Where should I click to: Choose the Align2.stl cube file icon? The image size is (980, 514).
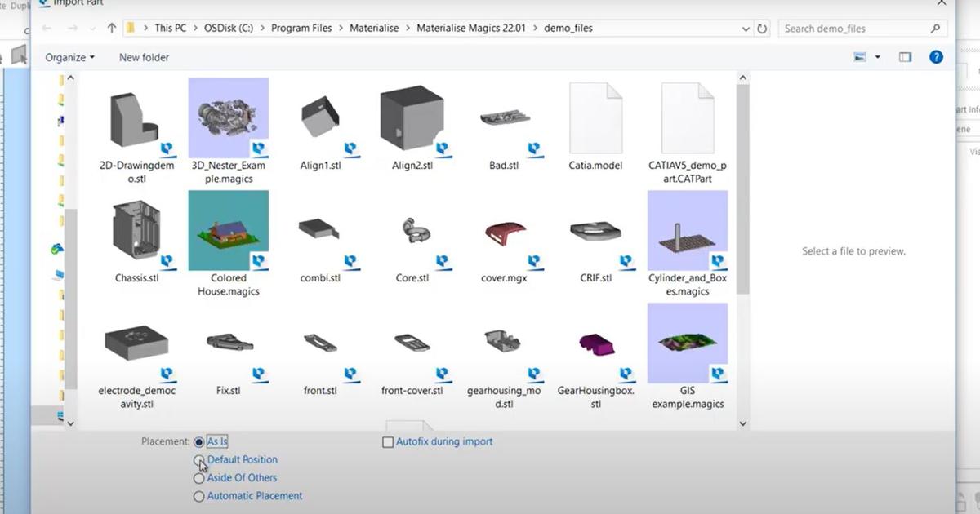(413, 118)
